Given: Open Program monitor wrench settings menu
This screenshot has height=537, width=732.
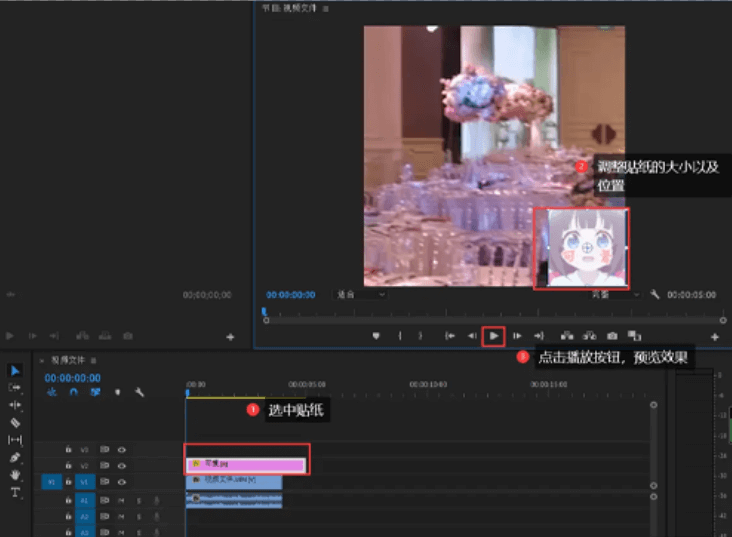Looking at the screenshot, I should coord(654,295).
